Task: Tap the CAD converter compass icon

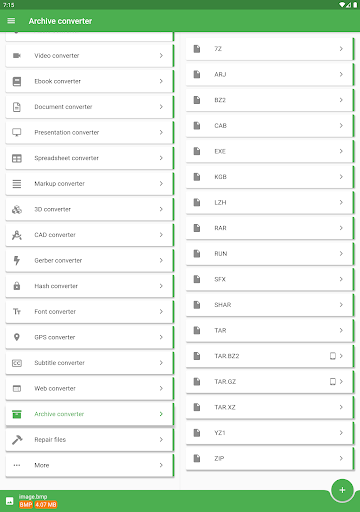Action: pyautogui.click(x=17, y=235)
